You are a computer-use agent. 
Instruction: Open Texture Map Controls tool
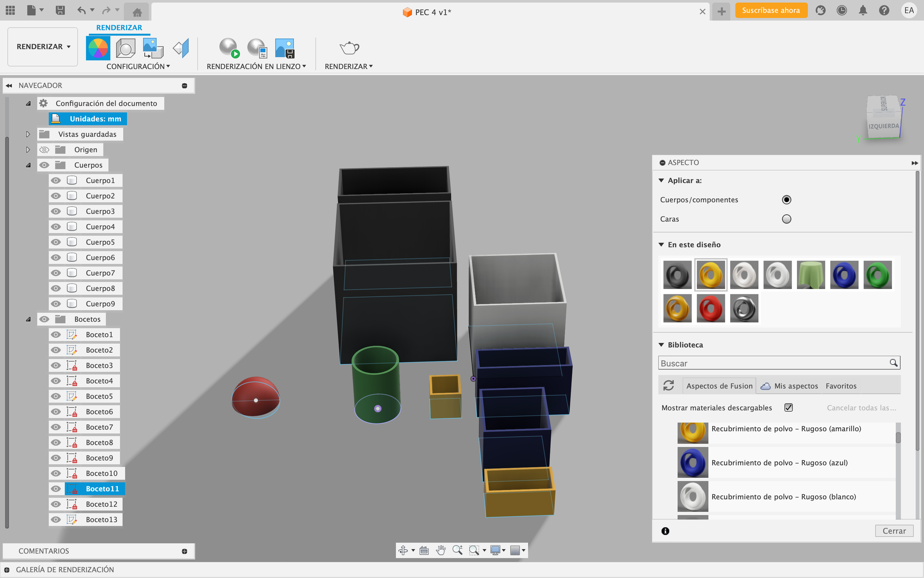point(181,48)
